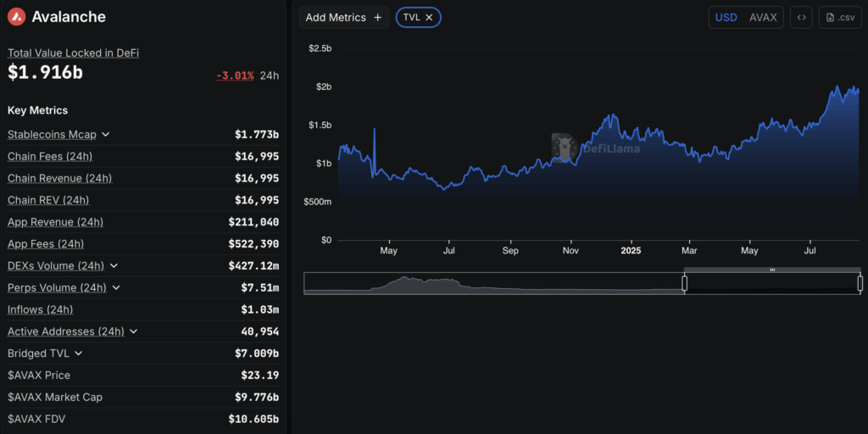Screen dimensions: 868x434
Task: Switch chart denomination to AVAX
Action: tap(763, 17)
